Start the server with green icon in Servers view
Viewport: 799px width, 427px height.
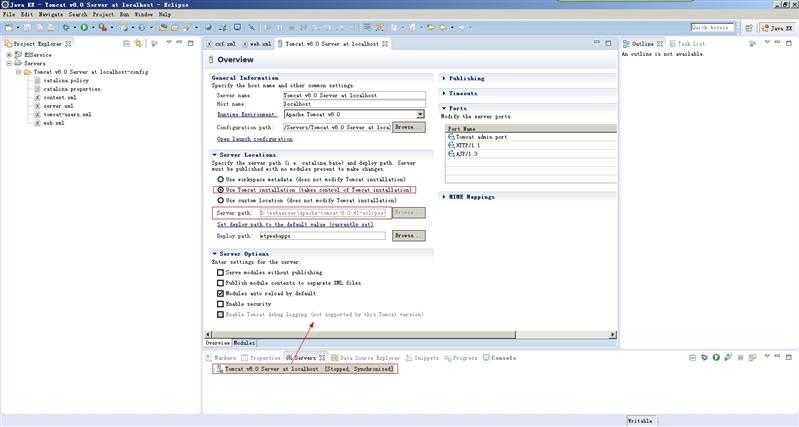point(716,358)
